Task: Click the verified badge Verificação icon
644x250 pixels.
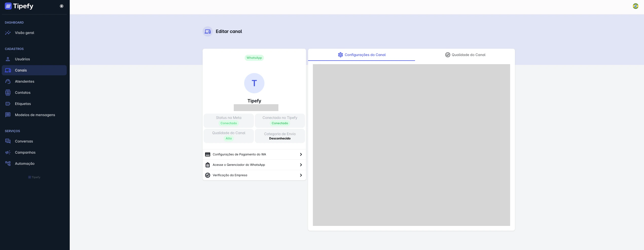Action: (208, 175)
